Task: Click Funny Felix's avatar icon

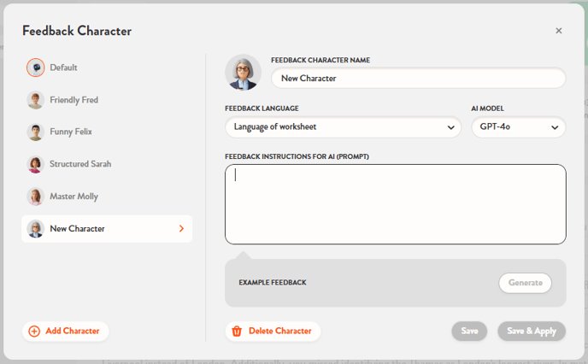Action: [35, 132]
